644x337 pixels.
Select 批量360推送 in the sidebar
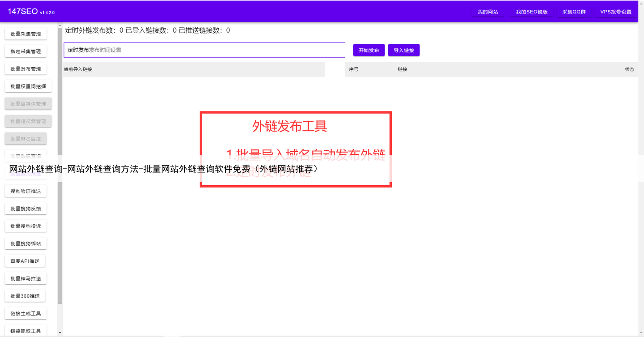point(25,296)
